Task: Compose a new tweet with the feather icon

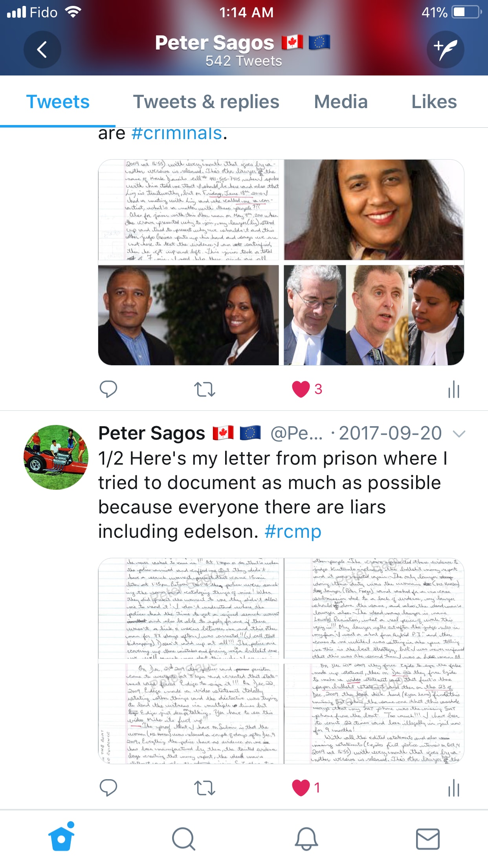Action: tap(445, 50)
